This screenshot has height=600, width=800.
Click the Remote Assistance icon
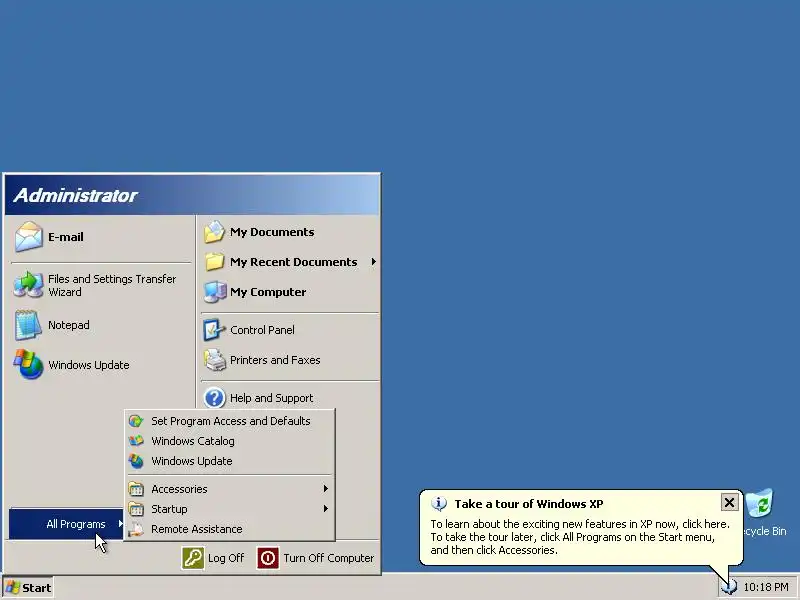coord(136,529)
